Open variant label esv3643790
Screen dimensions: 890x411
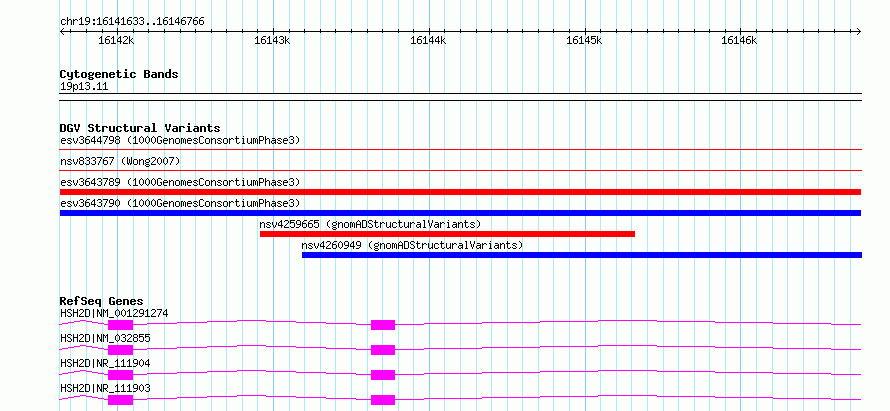pos(179,203)
